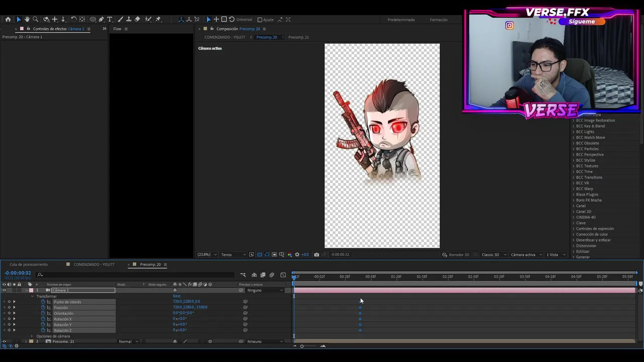Click the timeline zoom slider handle
644x362 pixels.
coord(302,346)
